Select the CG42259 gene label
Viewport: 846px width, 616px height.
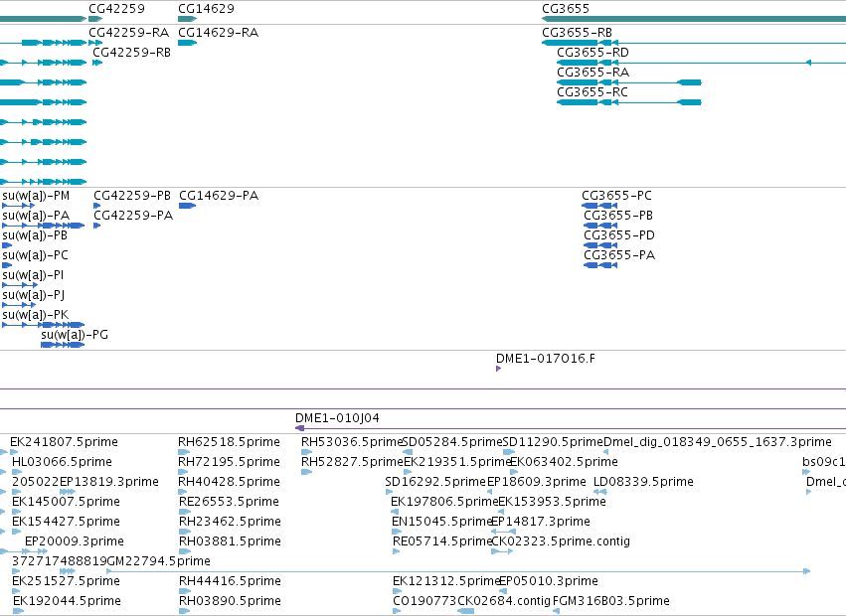pyautogui.click(x=116, y=9)
